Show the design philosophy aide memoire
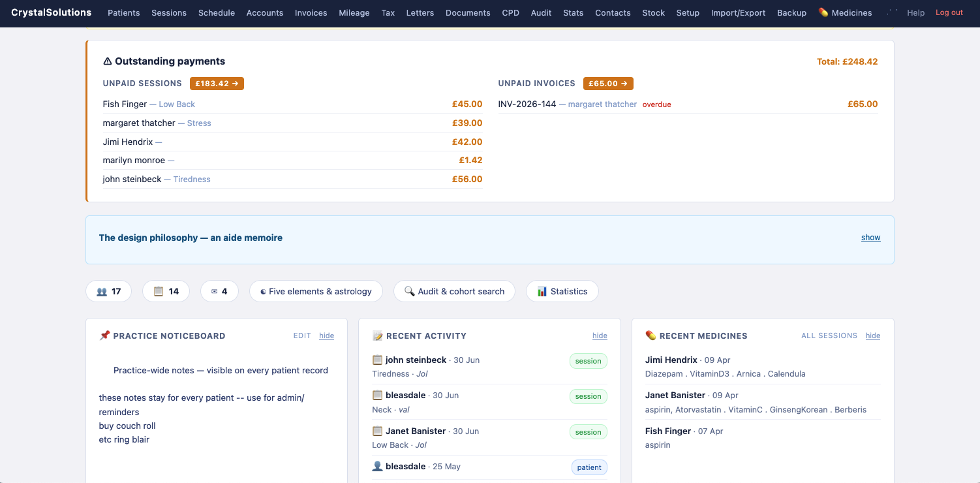 tap(870, 238)
